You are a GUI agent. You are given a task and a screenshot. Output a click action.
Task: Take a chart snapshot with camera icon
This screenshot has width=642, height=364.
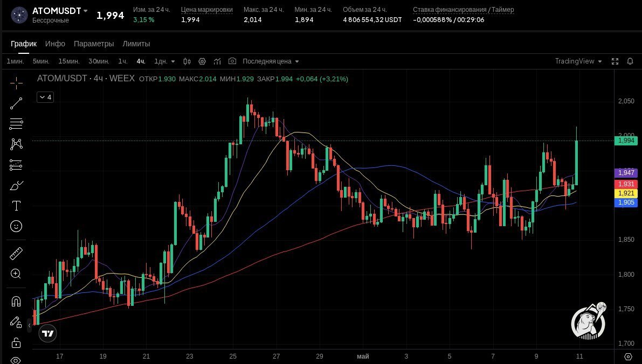click(232, 61)
